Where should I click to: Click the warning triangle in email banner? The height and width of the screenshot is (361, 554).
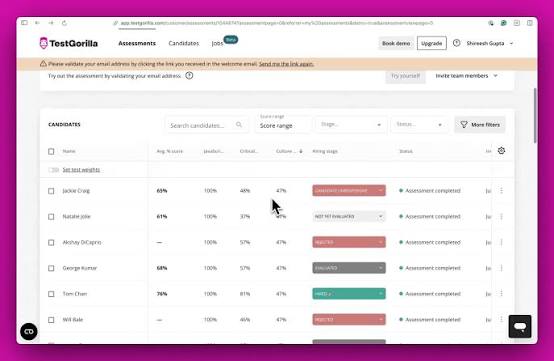43,64
